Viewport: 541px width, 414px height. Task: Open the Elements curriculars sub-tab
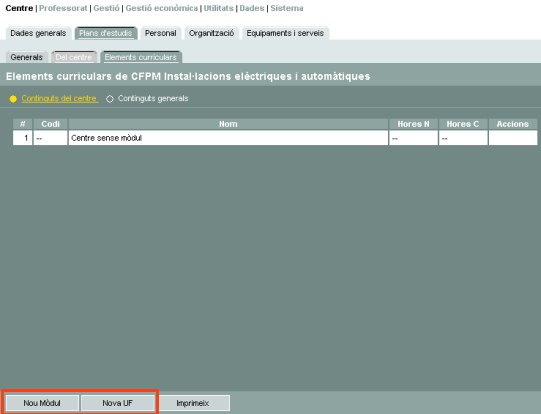(141, 57)
